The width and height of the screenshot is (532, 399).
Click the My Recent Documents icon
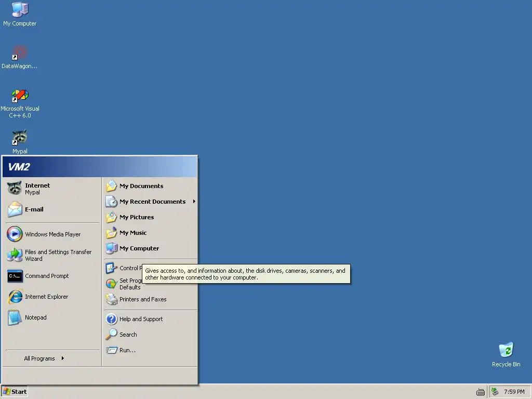(111, 202)
